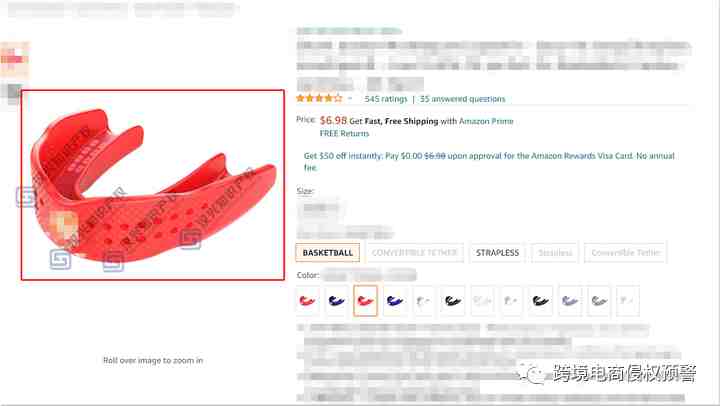Expand the star rating dropdown arrow
The height and width of the screenshot is (406, 720).
[350, 99]
